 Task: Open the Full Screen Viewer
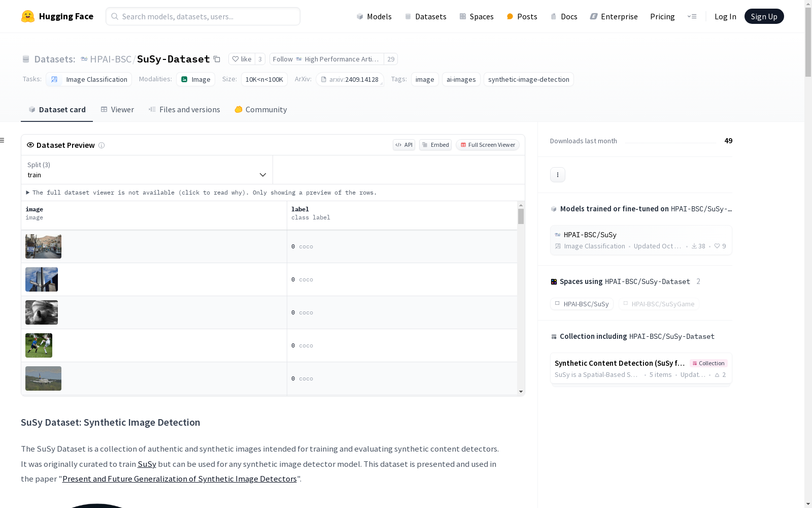488,145
